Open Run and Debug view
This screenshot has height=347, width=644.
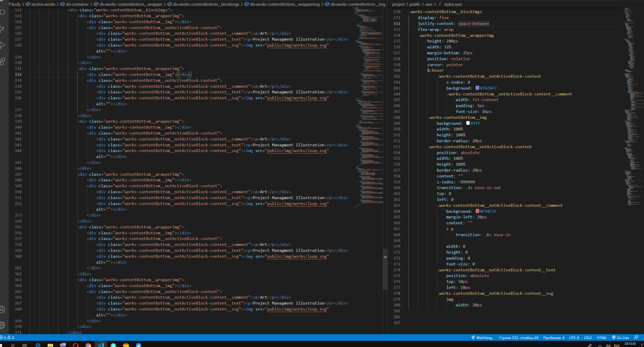(3, 45)
